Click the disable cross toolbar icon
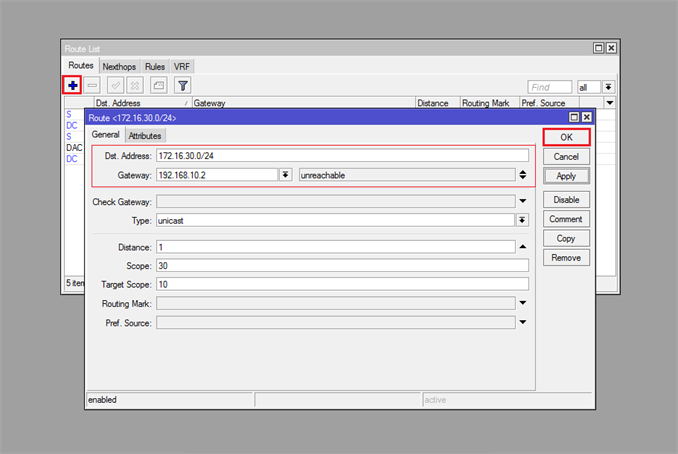Screen dimensions: 678x454 tap(135, 85)
